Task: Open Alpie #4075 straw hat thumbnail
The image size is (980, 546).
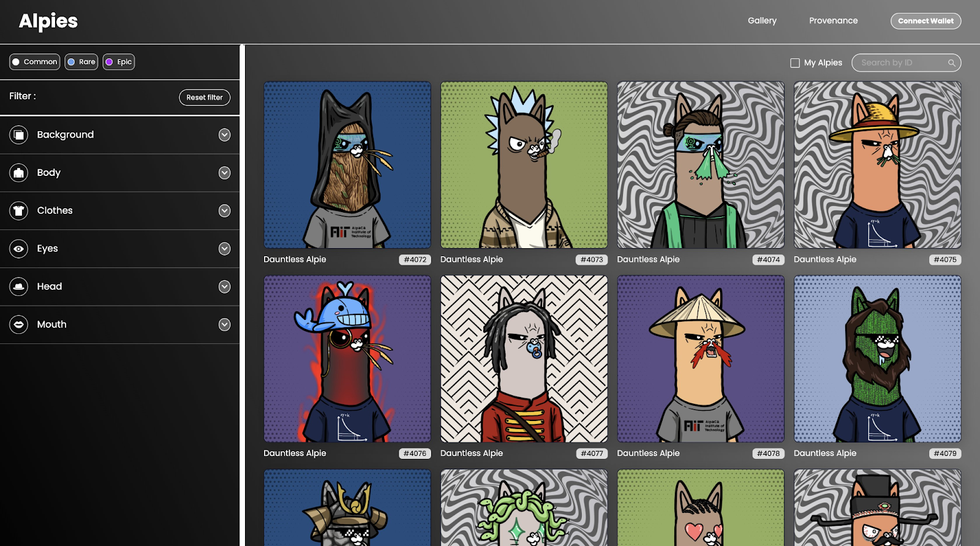Action: click(878, 165)
